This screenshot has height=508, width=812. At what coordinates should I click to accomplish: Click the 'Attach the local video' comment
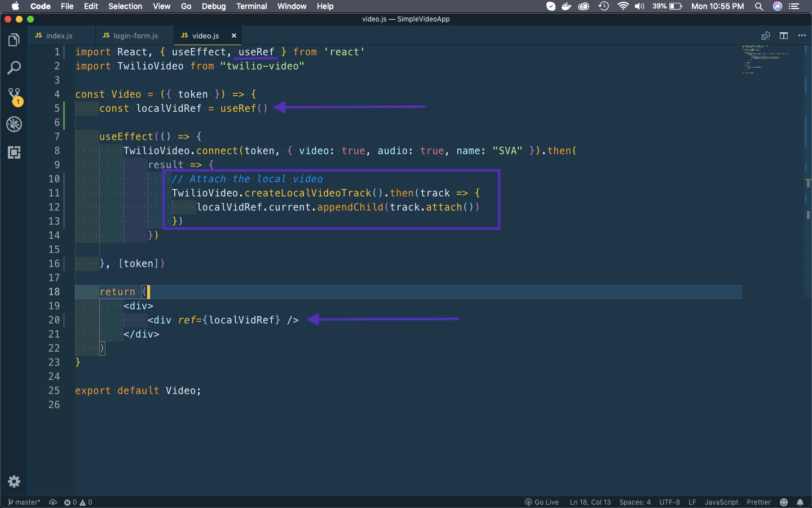pos(247,179)
